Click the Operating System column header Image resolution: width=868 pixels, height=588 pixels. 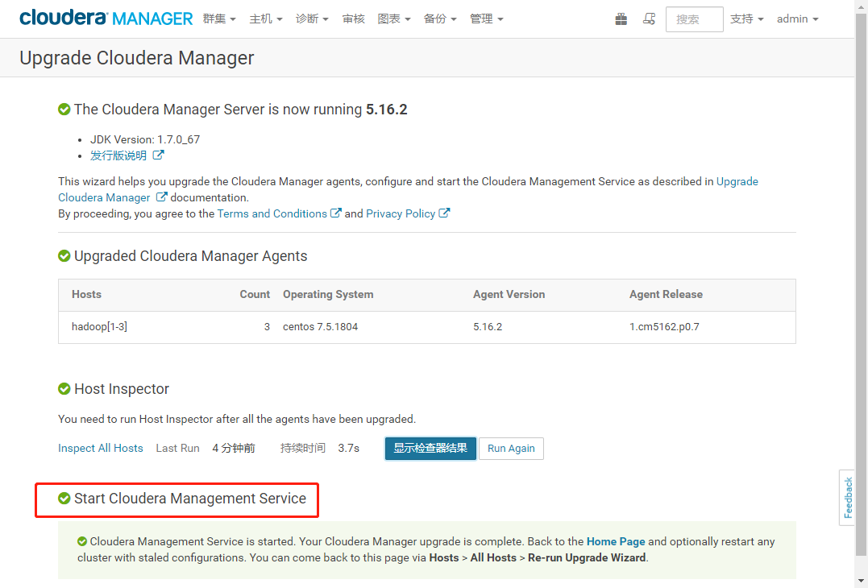(x=328, y=294)
